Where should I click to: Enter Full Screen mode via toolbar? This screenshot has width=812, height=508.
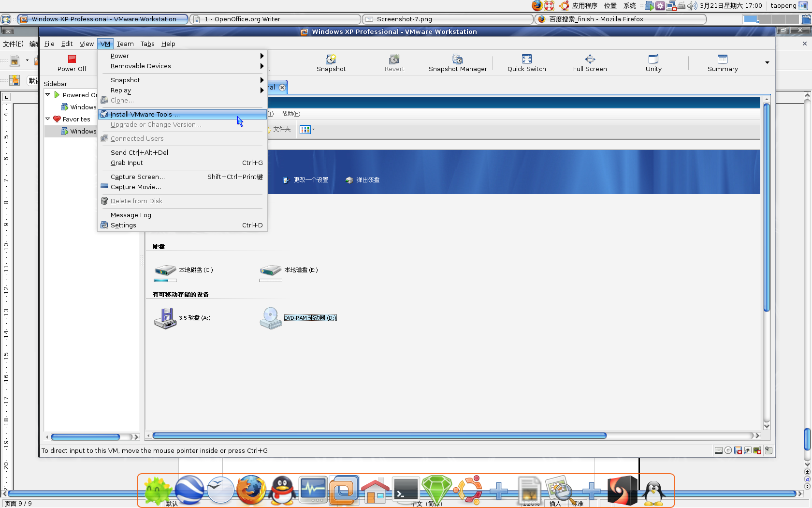(590, 63)
